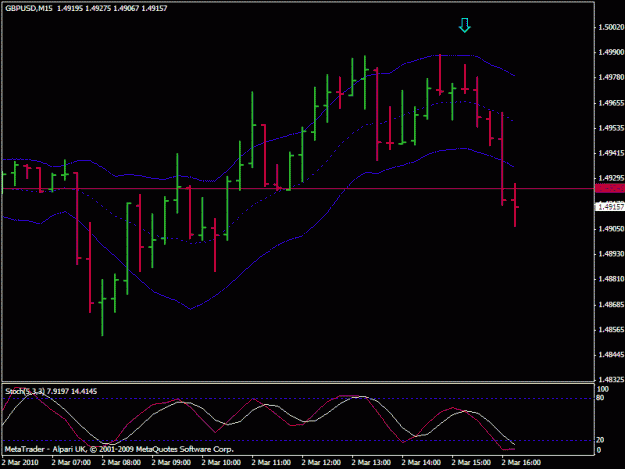The image size is (625, 469).
Task: Click the 1.49535 price axis label
Action: tap(611, 128)
